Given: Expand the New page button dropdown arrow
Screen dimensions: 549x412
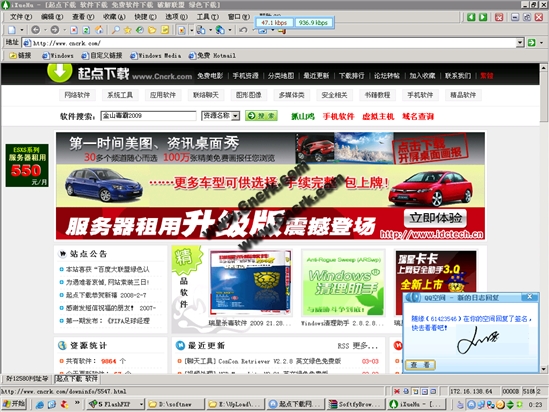Looking at the screenshot, I should click(x=22, y=30).
